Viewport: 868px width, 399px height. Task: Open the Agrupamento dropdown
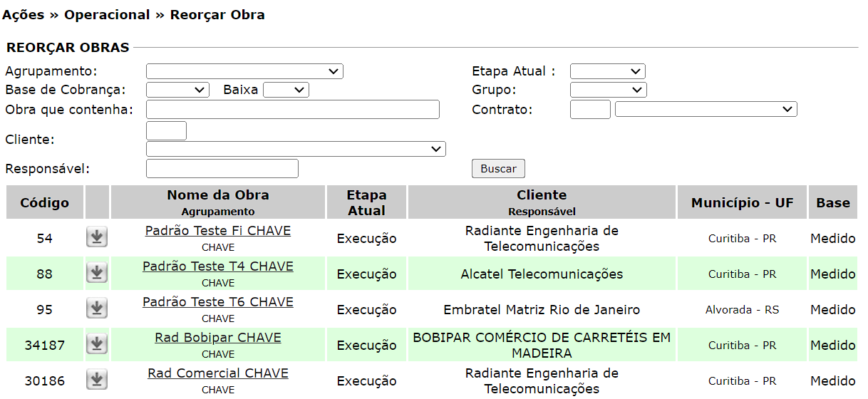pyautogui.click(x=244, y=71)
